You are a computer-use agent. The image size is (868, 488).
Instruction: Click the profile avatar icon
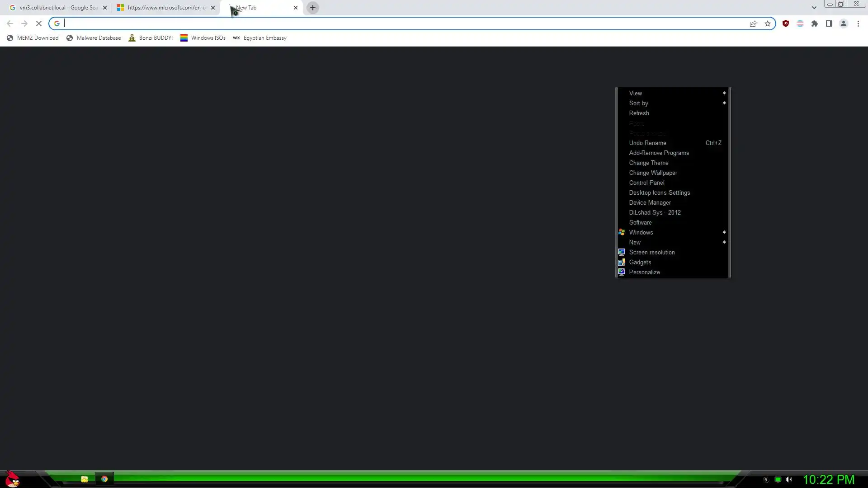pos(843,23)
